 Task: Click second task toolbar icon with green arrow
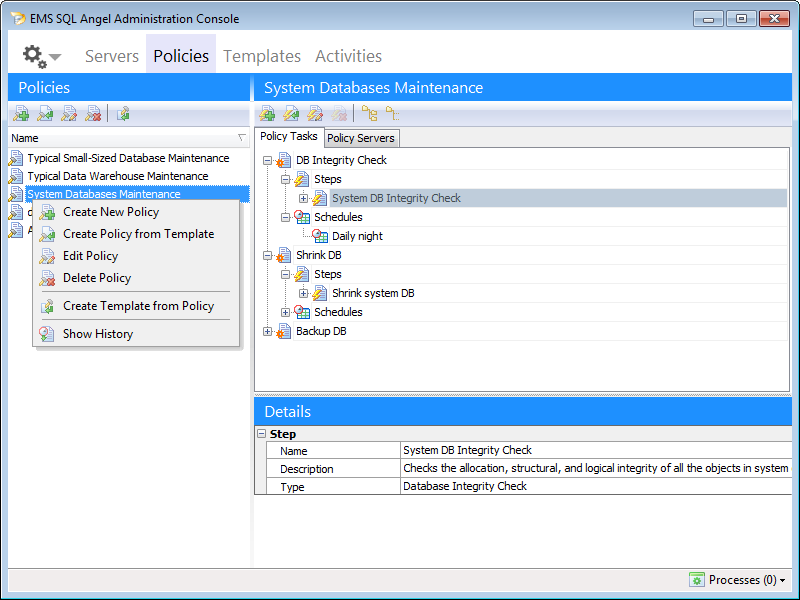pos(291,113)
